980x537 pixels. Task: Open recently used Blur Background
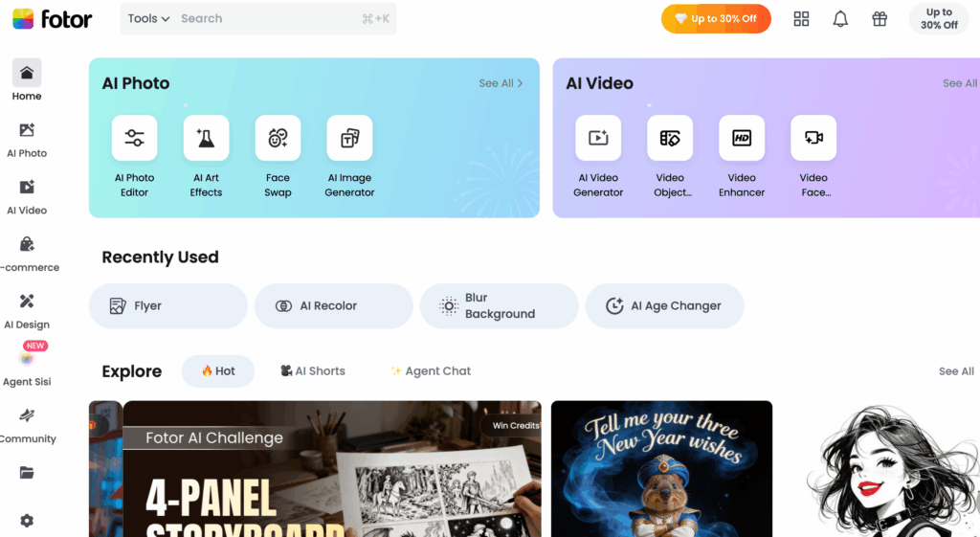(x=499, y=305)
